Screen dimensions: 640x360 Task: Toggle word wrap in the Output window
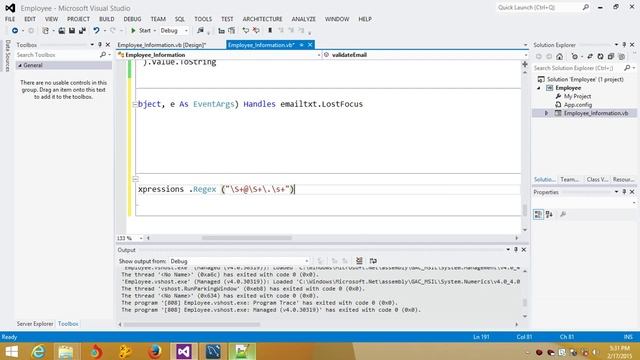pos(373,261)
